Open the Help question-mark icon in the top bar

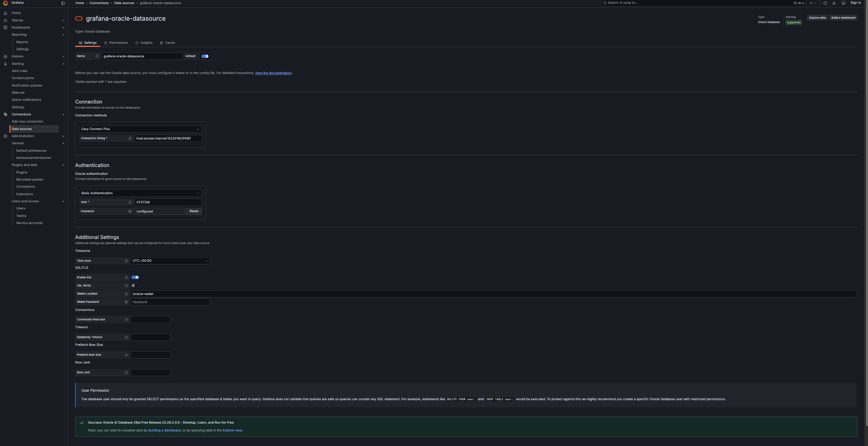(x=825, y=3)
